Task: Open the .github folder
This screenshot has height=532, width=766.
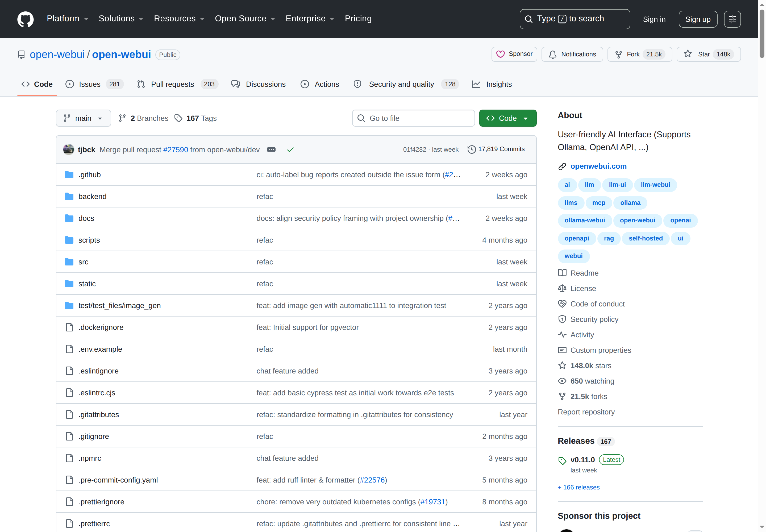Action: pyautogui.click(x=89, y=175)
